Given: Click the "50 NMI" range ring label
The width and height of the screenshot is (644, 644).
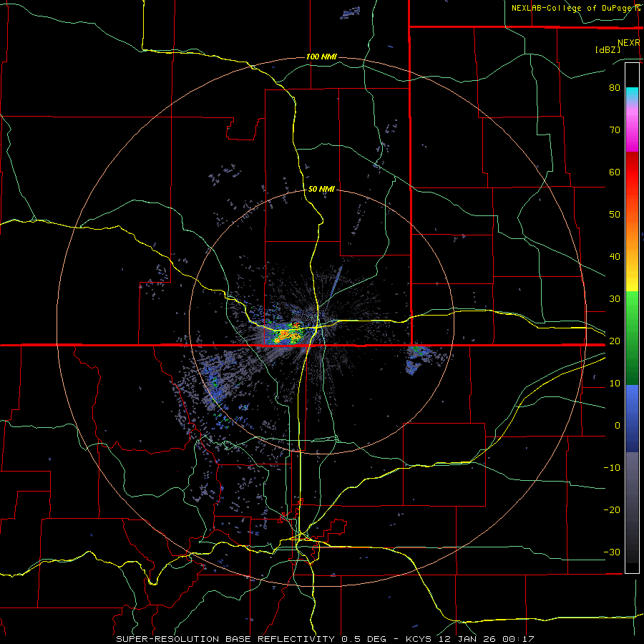Looking at the screenshot, I should [x=321, y=190].
